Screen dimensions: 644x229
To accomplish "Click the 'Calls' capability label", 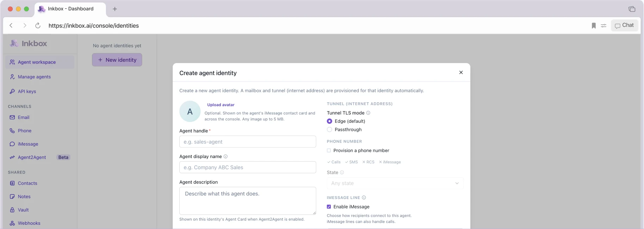I will (x=336, y=162).
